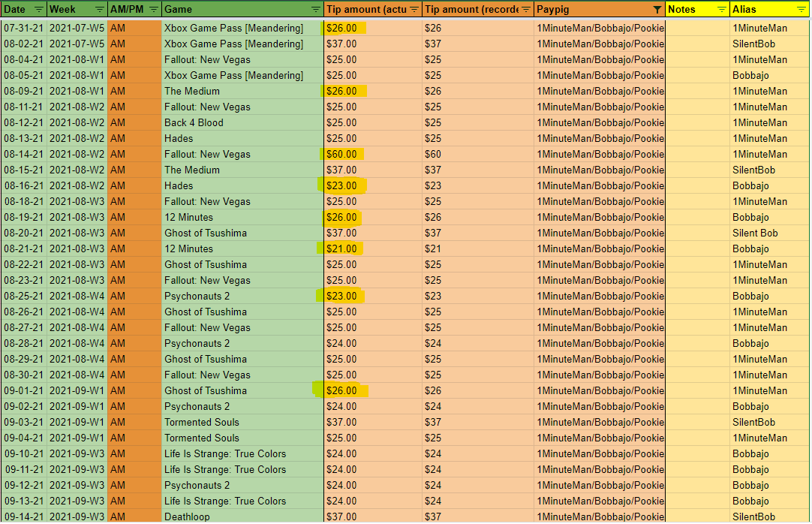Image resolution: width=812 pixels, height=524 pixels.
Task: Select the Notes header cell
Action: [697, 9]
